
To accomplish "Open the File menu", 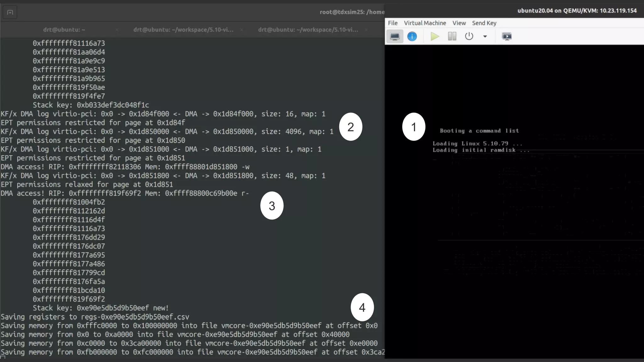I will click(392, 23).
